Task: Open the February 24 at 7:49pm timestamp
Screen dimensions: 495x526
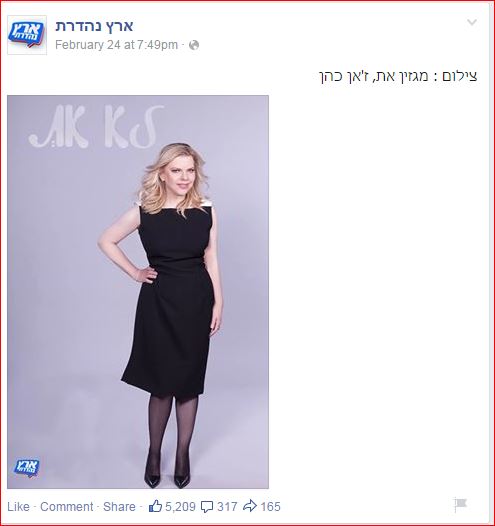Action: click(116, 45)
